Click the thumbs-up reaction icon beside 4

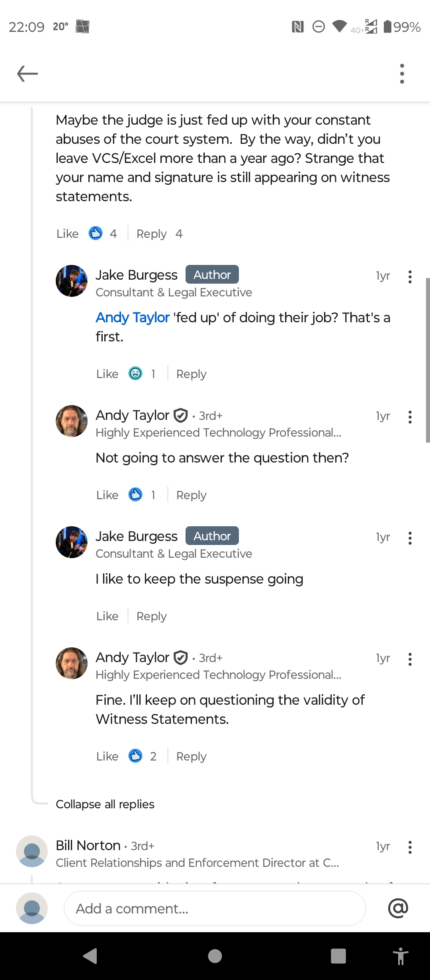pyautogui.click(x=96, y=233)
